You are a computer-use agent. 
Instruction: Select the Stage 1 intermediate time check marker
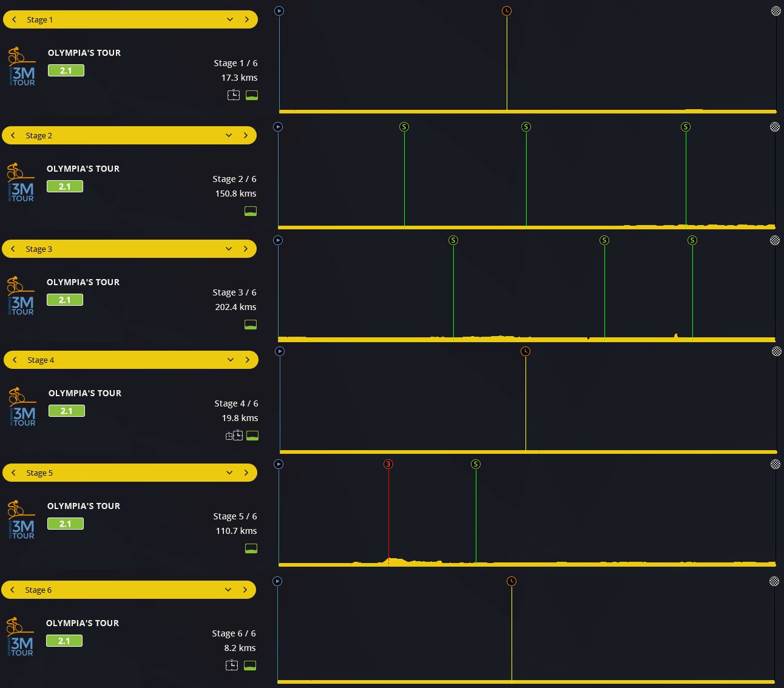tap(507, 11)
